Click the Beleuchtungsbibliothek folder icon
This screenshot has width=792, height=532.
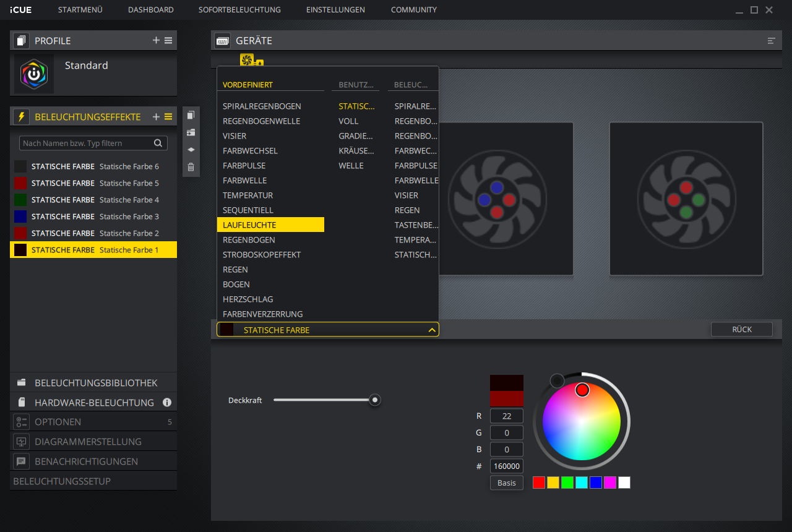(x=22, y=383)
